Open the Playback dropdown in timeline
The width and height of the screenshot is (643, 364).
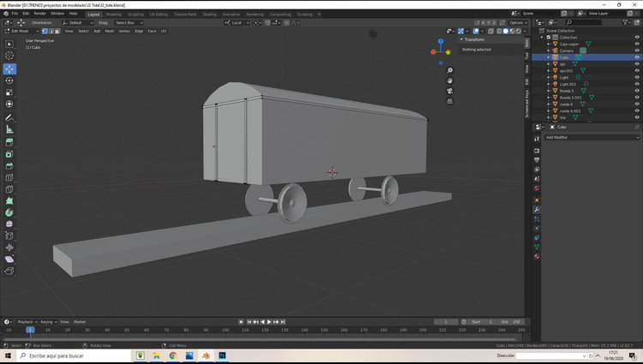27,322
